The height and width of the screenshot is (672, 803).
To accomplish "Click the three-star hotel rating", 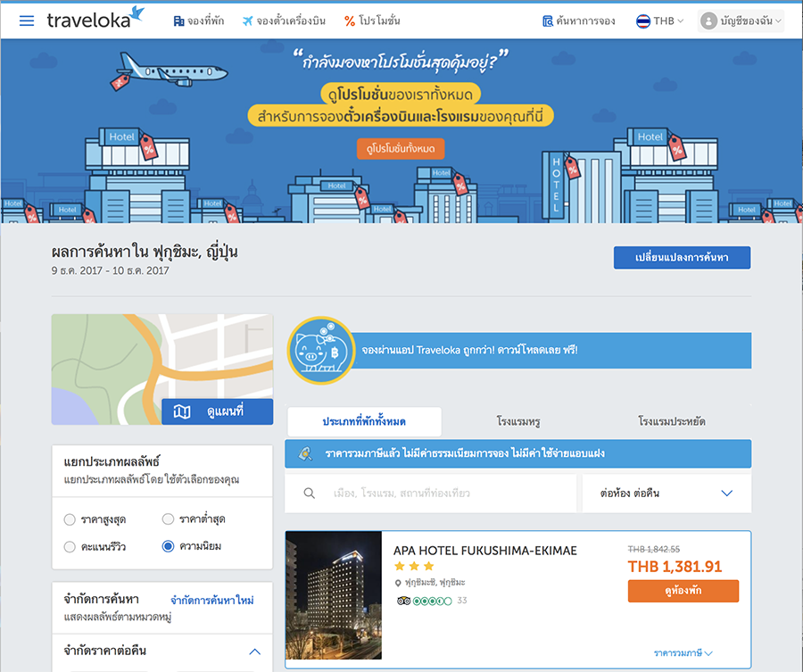I will pos(414,566).
